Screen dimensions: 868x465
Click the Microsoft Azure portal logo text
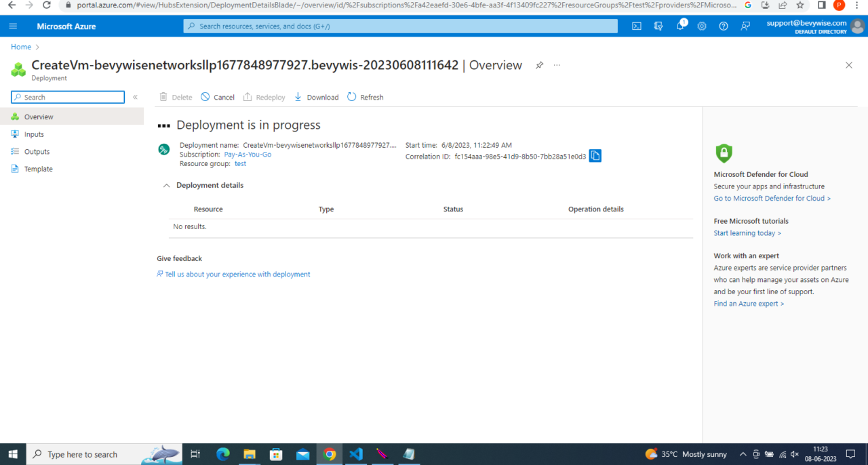[x=66, y=26]
